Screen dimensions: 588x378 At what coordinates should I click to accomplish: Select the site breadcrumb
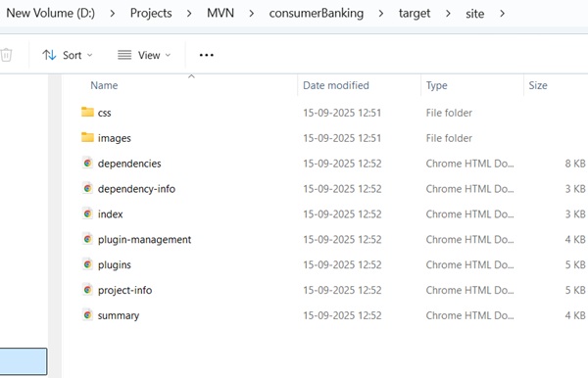(x=474, y=14)
